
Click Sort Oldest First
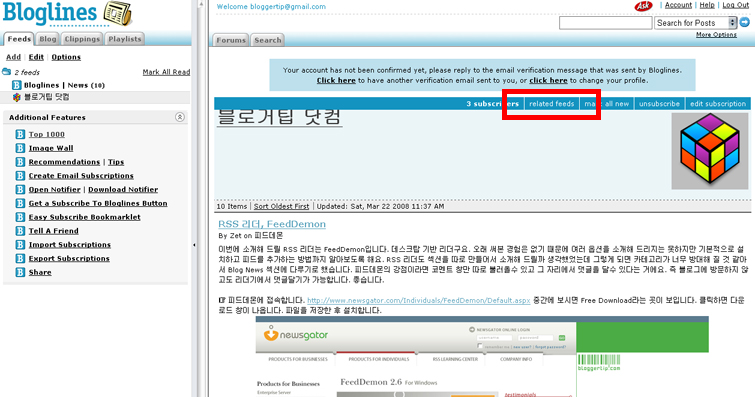[x=281, y=206]
